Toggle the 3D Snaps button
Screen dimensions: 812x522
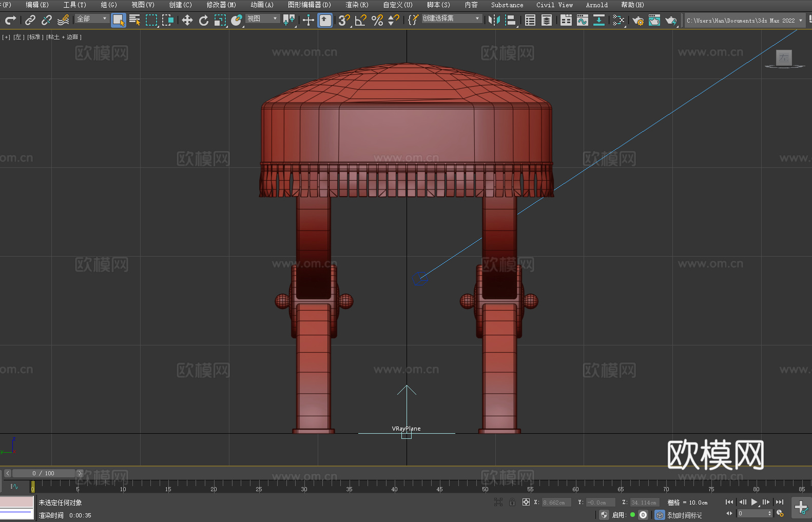tap(344, 20)
